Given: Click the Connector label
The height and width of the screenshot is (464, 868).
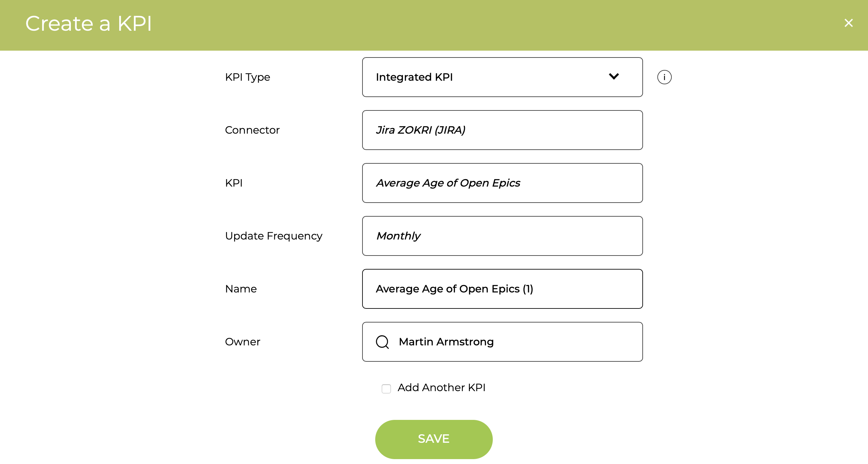Looking at the screenshot, I should click(x=252, y=130).
